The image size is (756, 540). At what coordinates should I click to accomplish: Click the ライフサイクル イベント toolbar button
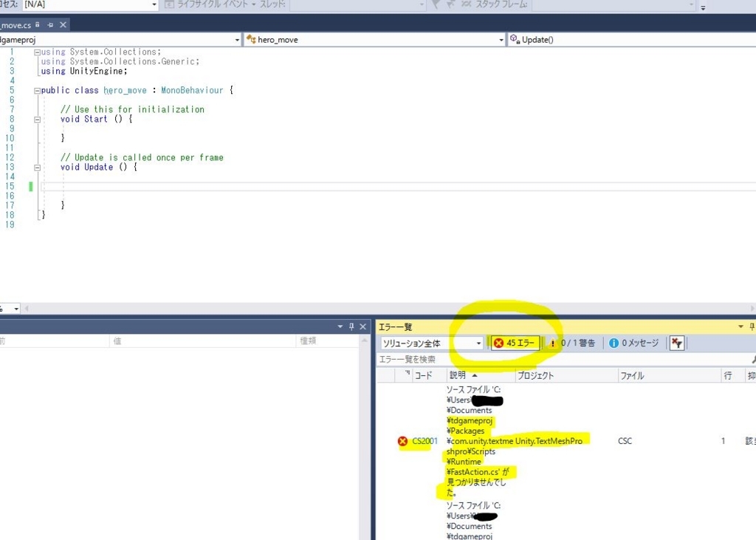(209, 4)
